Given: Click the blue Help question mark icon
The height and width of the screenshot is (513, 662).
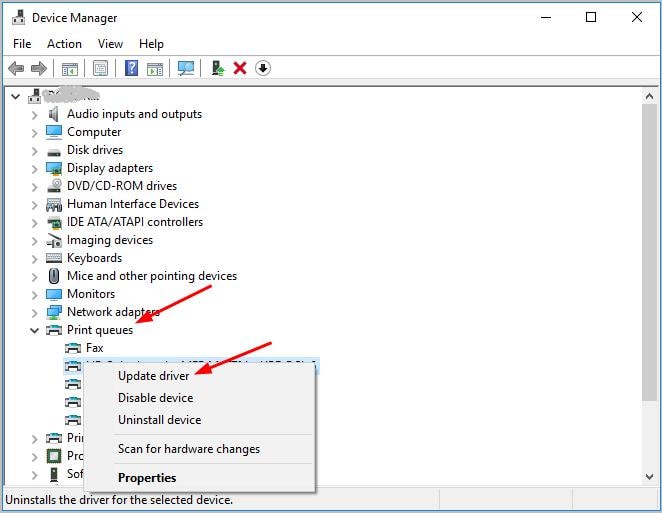Looking at the screenshot, I should (131, 68).
